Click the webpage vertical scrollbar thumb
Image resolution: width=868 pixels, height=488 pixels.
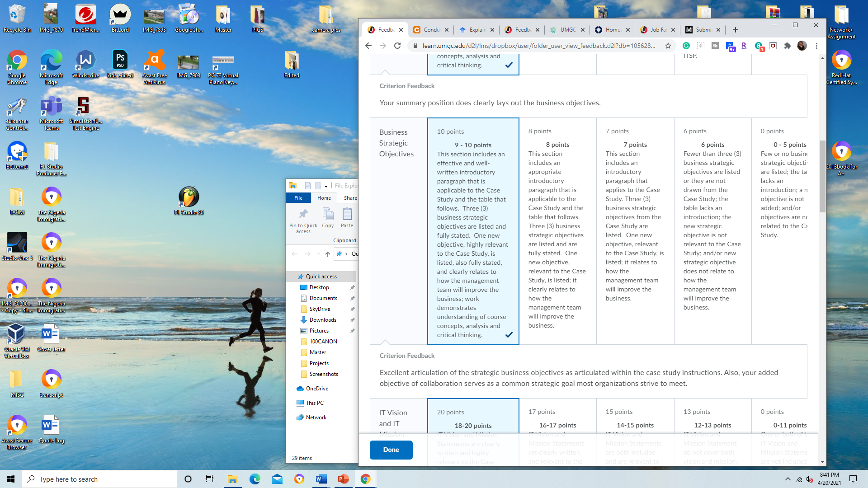coord(822,176)
